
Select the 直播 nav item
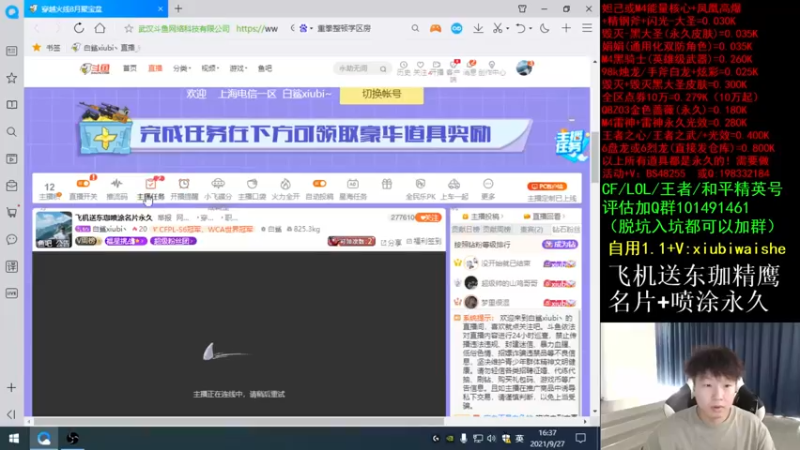pyautogui.click(x=155, y=68)
